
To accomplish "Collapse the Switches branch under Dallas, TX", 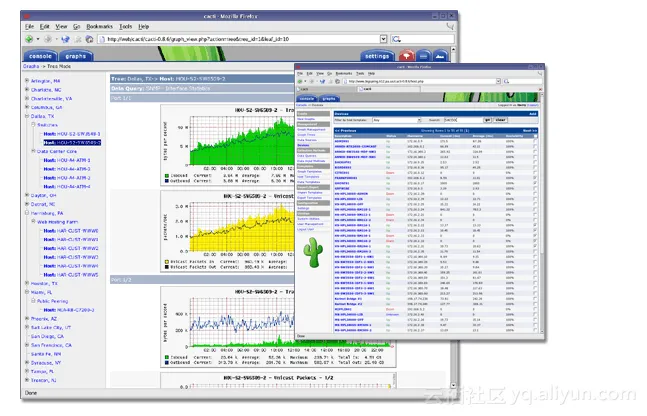I will (33, 124).
